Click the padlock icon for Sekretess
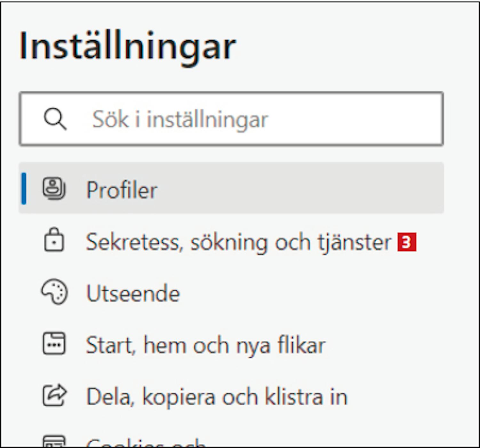This screenshot has width=480, height=448. pyautogui.click(x=54, y=240)
